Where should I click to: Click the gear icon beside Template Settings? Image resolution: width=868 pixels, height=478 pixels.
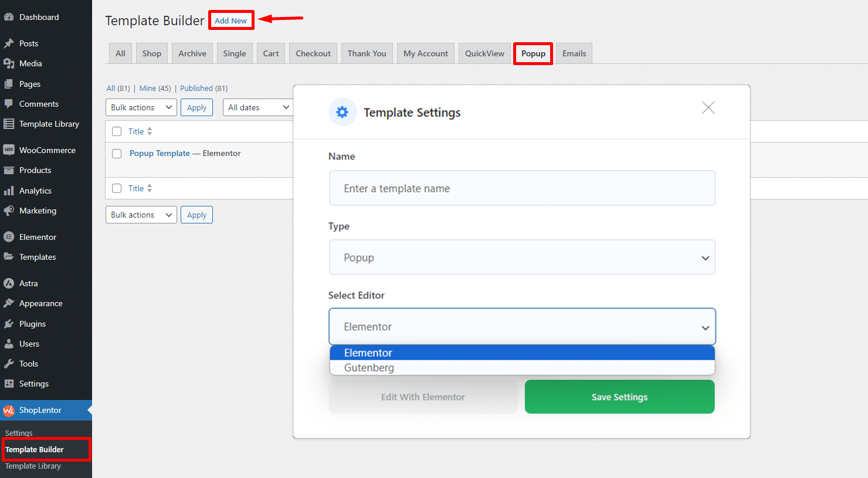[343, 112]
